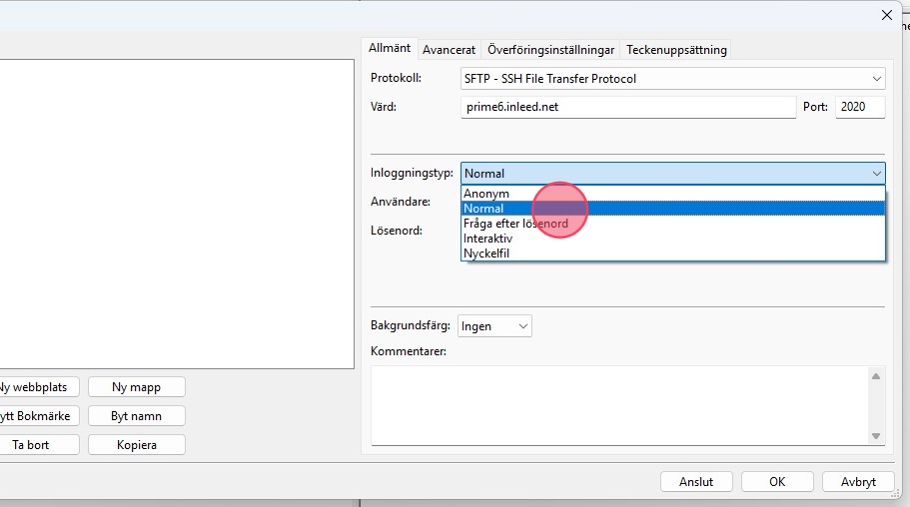
Task: Choose Anonym from the login type list
Action: coord(487,194)
